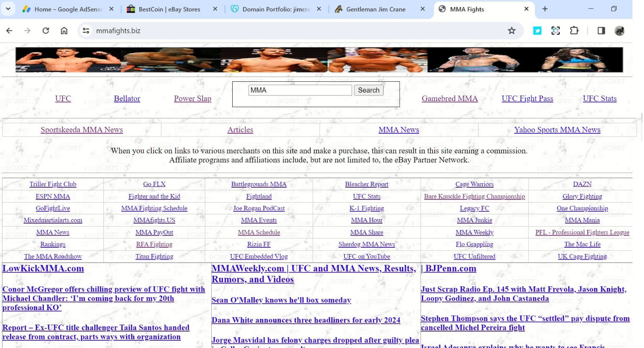Open the Just Scrap Radio Ep. 145 article
The height and width of the screenshot is (348, 644).
pyautogui.click(x=524, y=294)
